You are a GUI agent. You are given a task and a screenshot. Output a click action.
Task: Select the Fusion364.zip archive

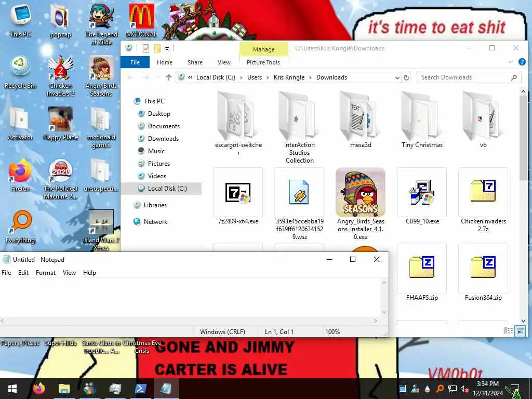click(483, 272)
